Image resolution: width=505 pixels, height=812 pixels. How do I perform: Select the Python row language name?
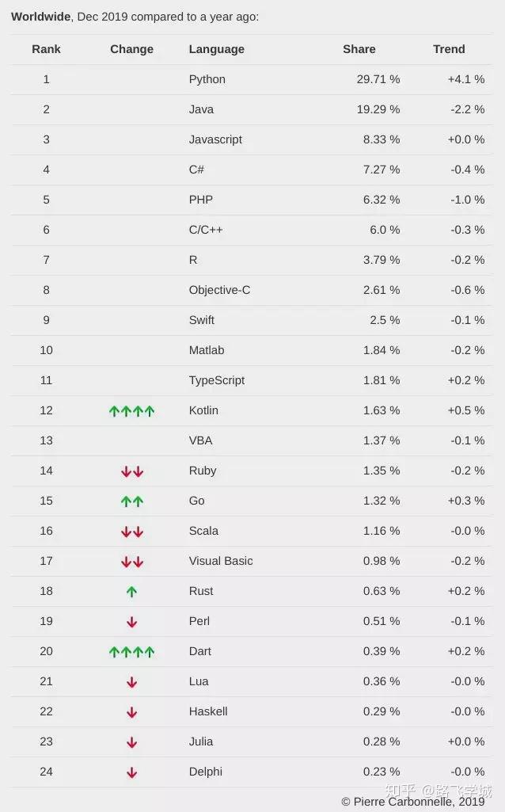pyautogui.click(x=207, y=79)
